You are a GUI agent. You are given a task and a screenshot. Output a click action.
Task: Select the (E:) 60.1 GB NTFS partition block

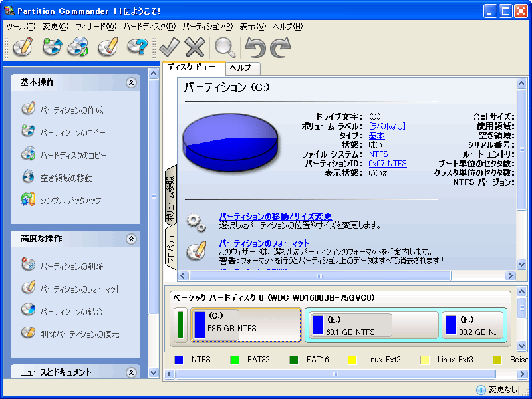373,325
